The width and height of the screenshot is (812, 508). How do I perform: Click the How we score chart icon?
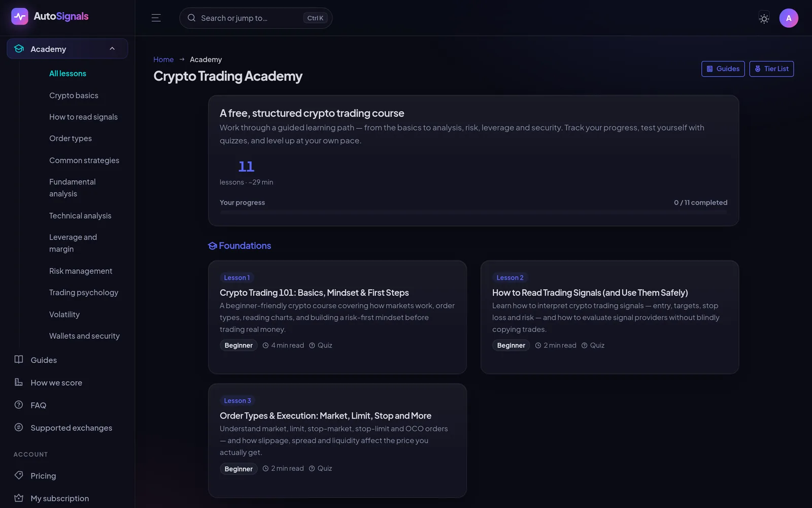[19, 382]
